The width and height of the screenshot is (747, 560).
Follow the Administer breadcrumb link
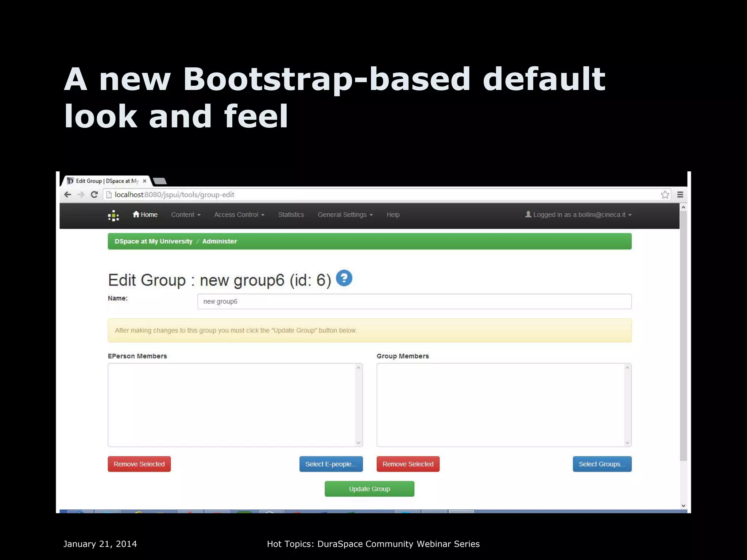pyautogui.click(x=220, y=241)
